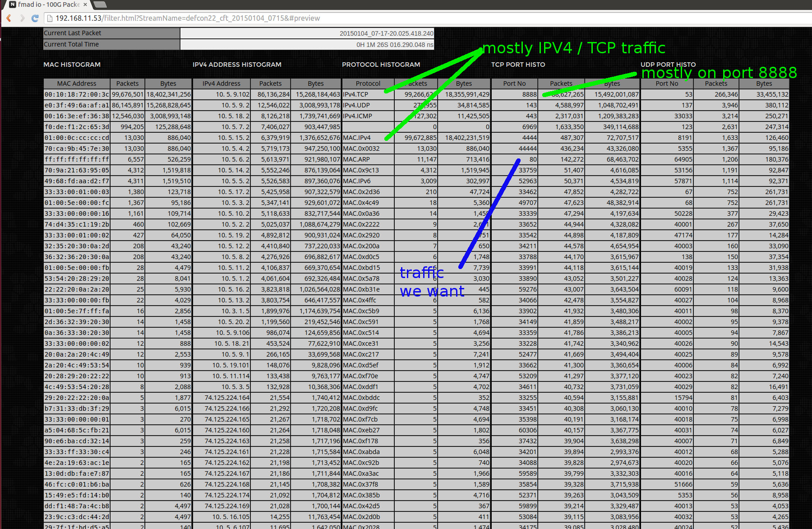
Task: Click the page icon in address bar
Action: point(50,19)
